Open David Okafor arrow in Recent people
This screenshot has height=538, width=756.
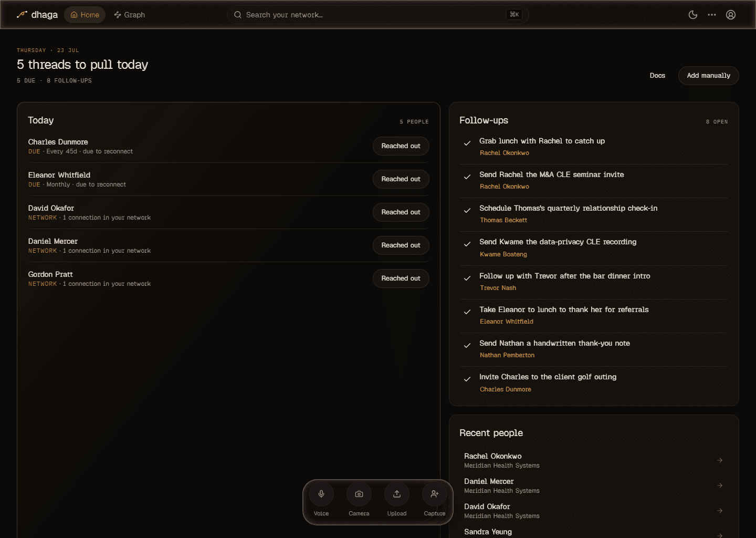pyautogui.click(x=720, y=511)
